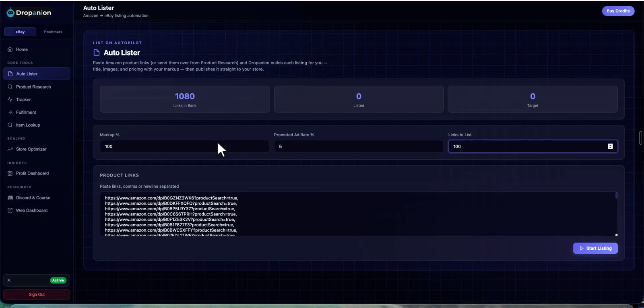Click the Item Lookup search icon

pyautogui.click(x=10, y=125)
